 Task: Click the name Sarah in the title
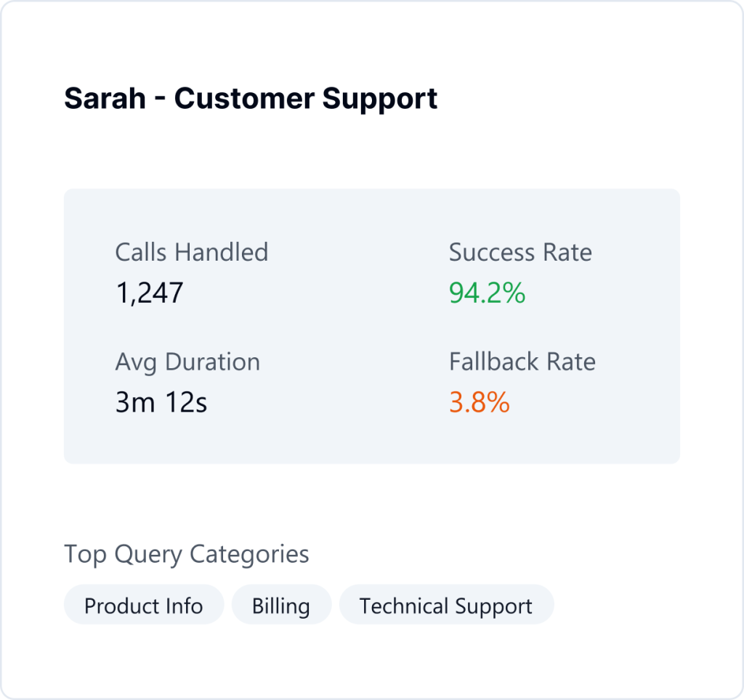pos(105,98)
